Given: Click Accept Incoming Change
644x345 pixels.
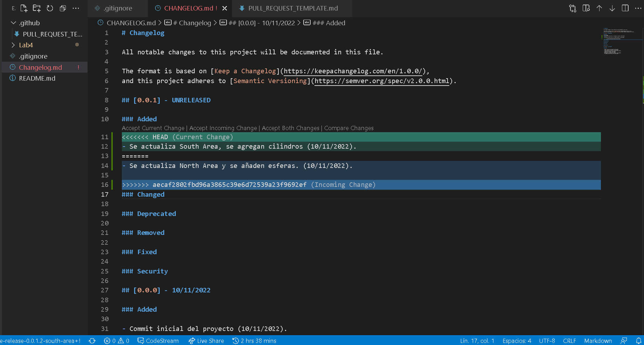Looking at the screenshot, I should [223, 128].
